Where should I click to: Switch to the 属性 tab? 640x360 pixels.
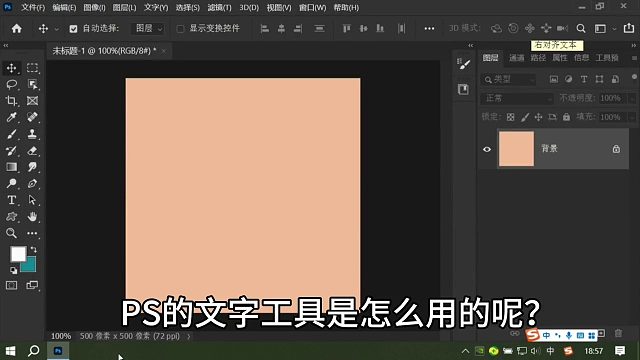(560, 58)
